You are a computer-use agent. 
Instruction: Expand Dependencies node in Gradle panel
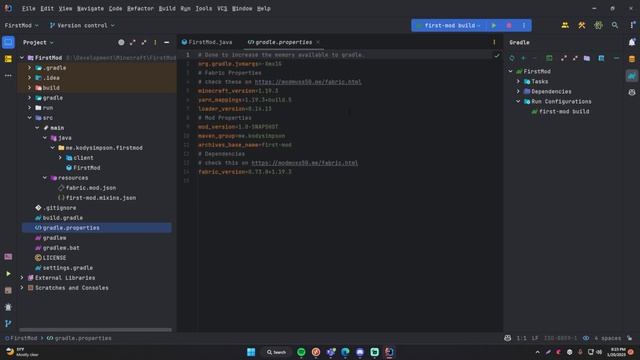518,91
